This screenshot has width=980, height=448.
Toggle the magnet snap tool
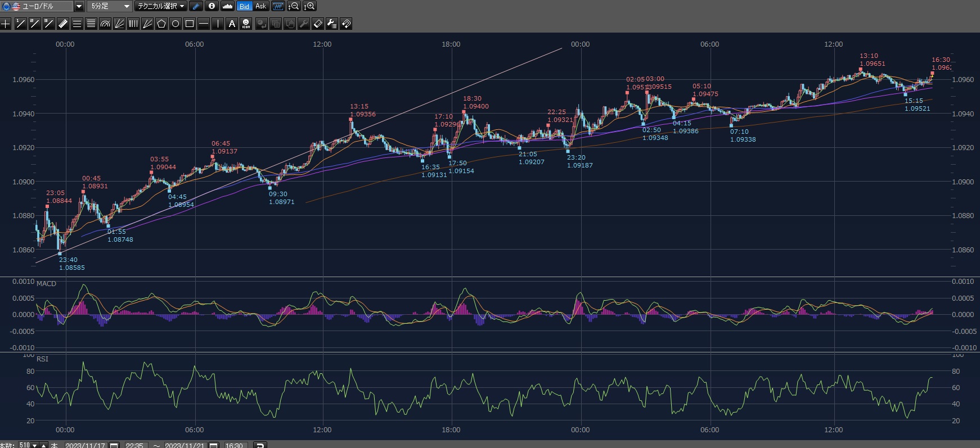(346, 24)
